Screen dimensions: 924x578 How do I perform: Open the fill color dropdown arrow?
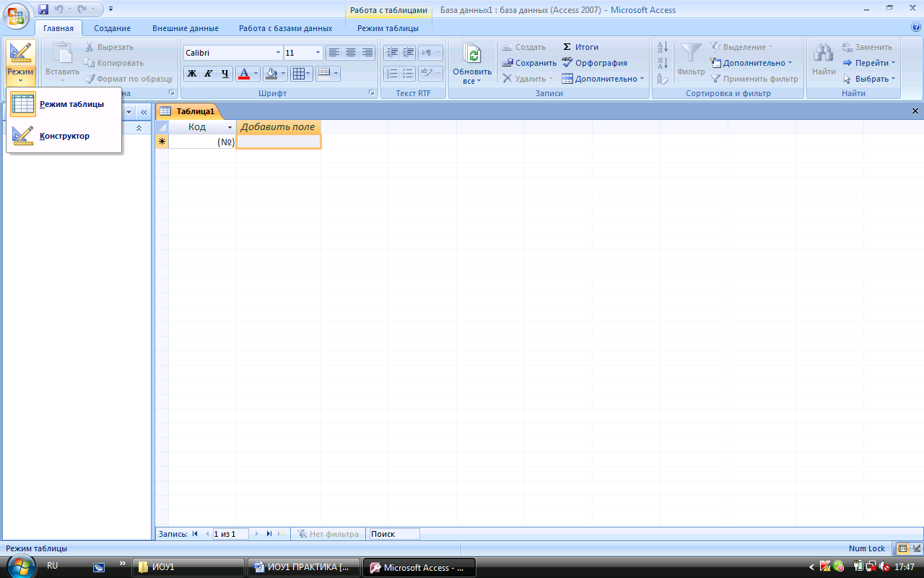point(284,74)
